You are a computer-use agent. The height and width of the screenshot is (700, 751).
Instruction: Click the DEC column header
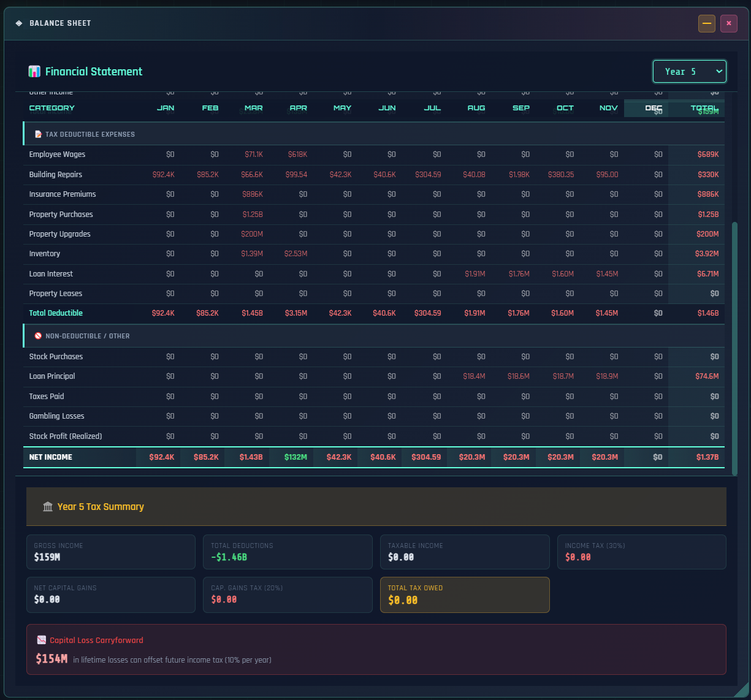[x=654, y=108]
